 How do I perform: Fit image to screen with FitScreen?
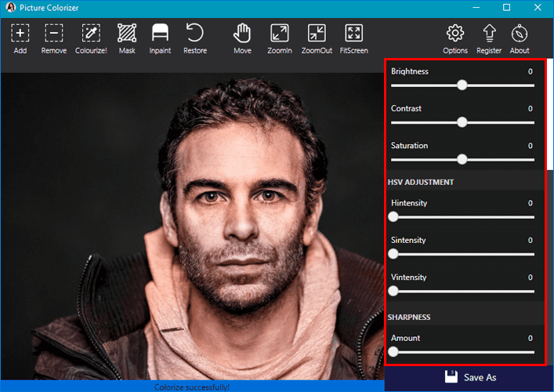click(x=353, y=38)
